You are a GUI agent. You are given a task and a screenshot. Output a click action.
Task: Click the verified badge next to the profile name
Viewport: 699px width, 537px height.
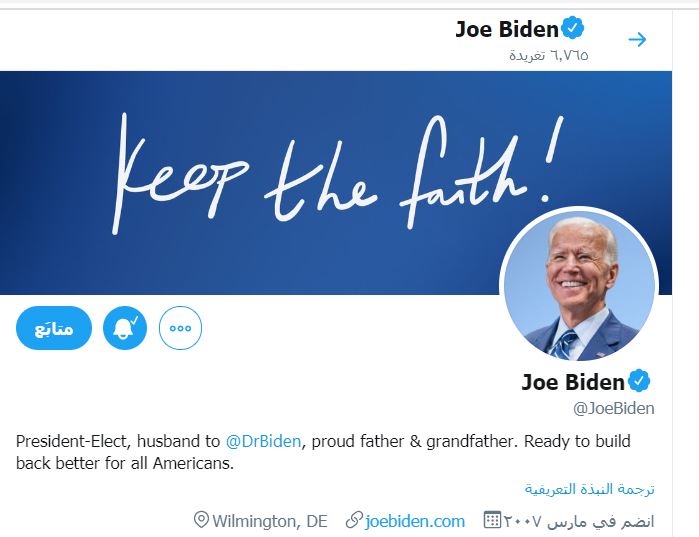click(639, 381)
